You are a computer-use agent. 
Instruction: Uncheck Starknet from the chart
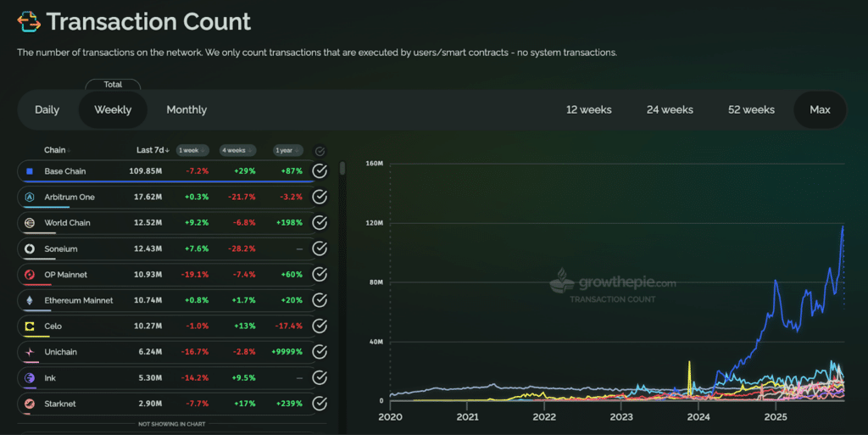click(x=320, y=404)
